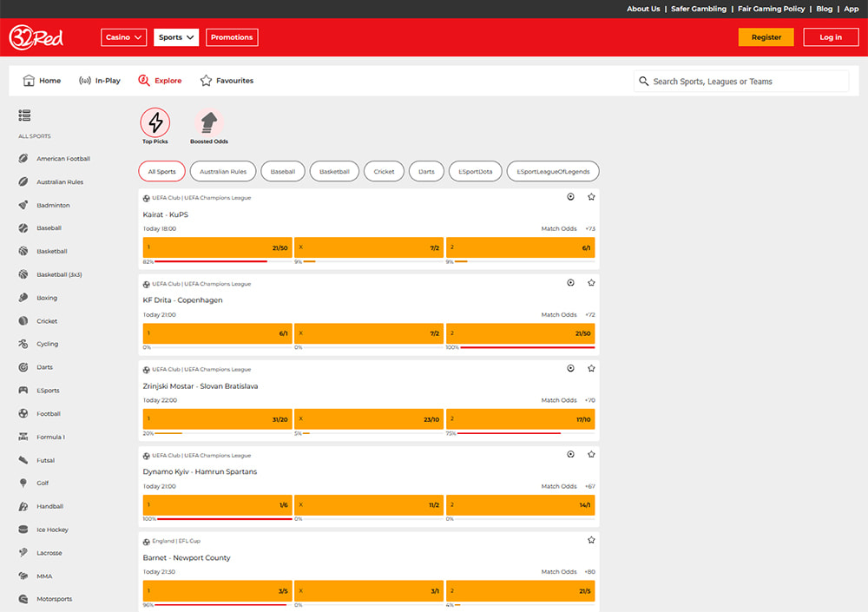Click the Register button
This screenshot has width=868, height=612.
pos(766,37)
